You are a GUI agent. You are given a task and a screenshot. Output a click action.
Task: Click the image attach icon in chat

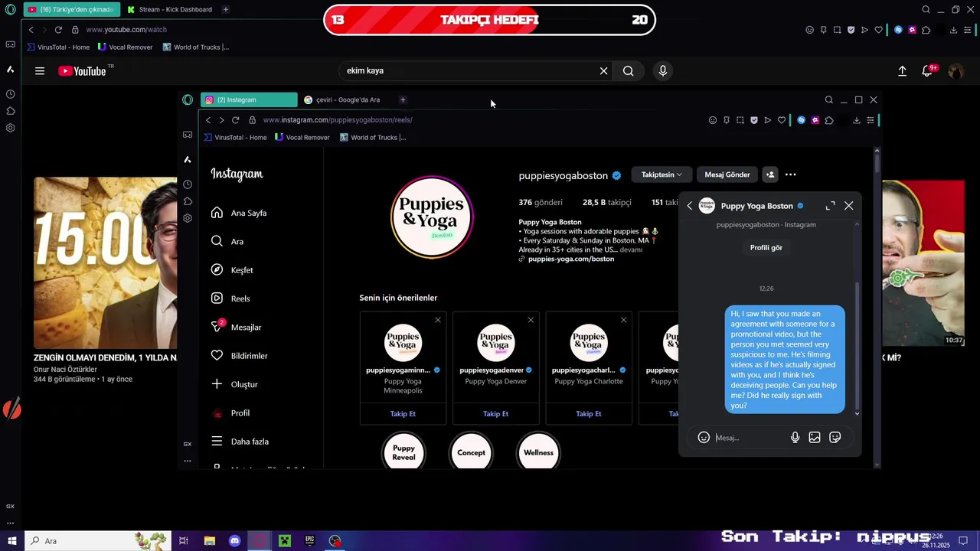[x=815, y=438]
